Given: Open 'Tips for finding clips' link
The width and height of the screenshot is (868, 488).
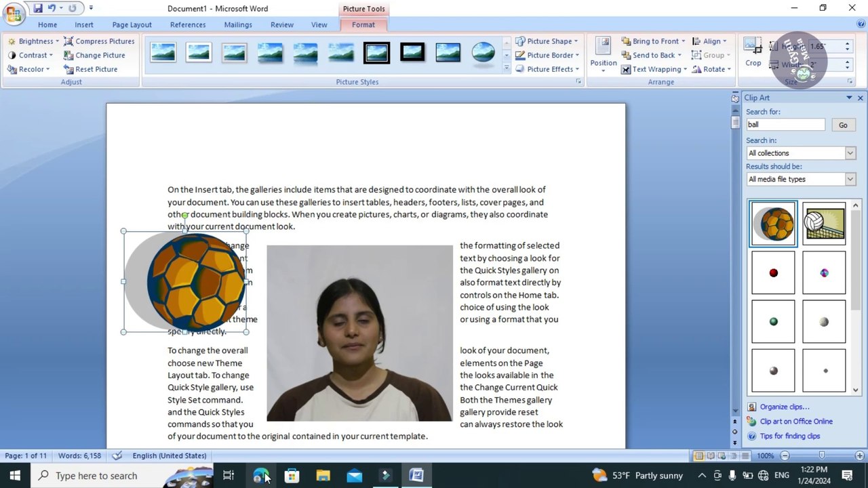Looking at the screenshot, I should (790, 436).
